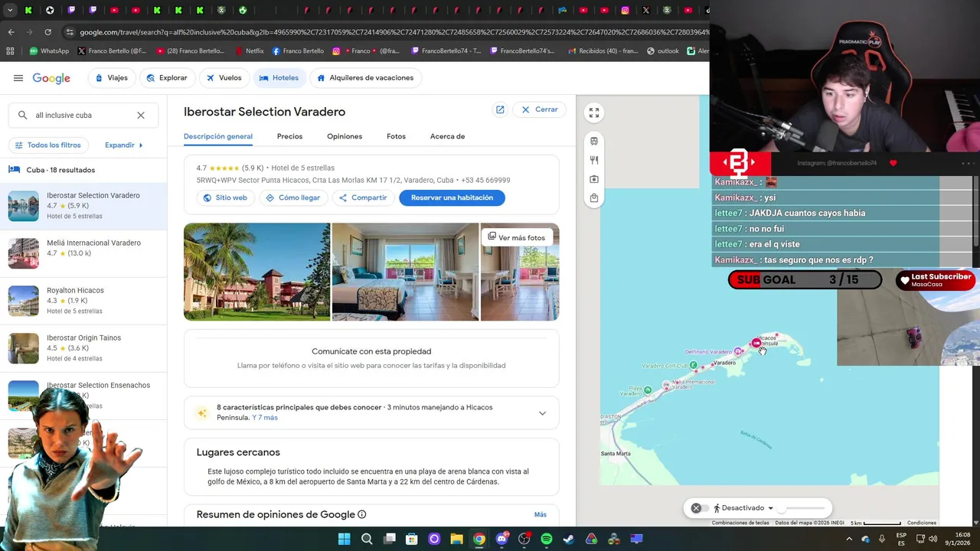Open volume control in system tray
Screen dimensions: 980x551
click(933, 539)
